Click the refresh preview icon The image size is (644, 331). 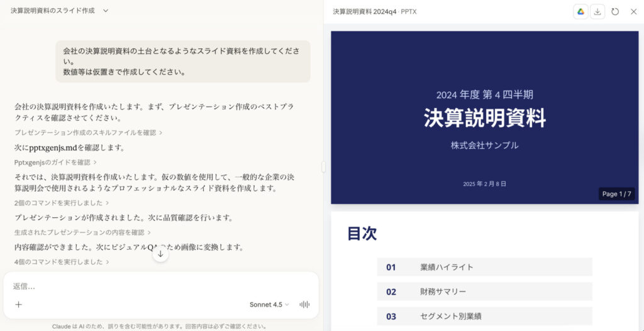click(615, 11)
